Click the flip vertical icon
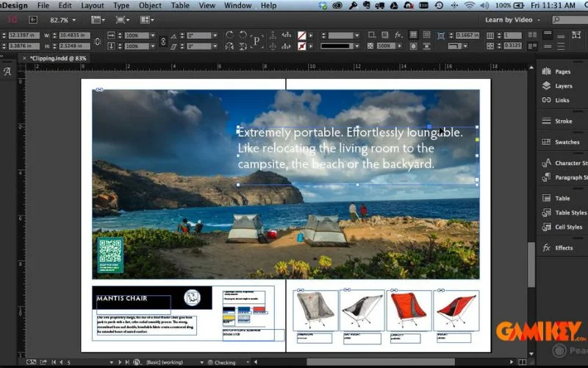The width and height of the screenshot is (588, 368). click(x=243, y=46)
